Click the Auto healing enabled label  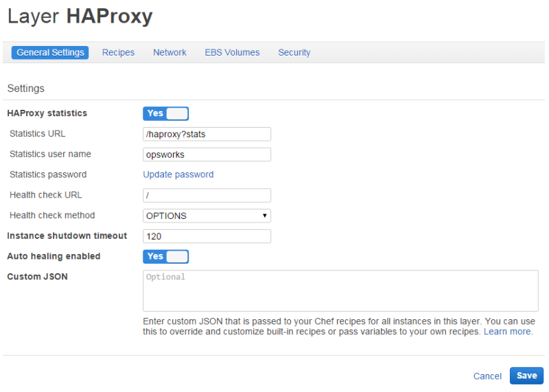pyautogui.click(x=54, y=257)
